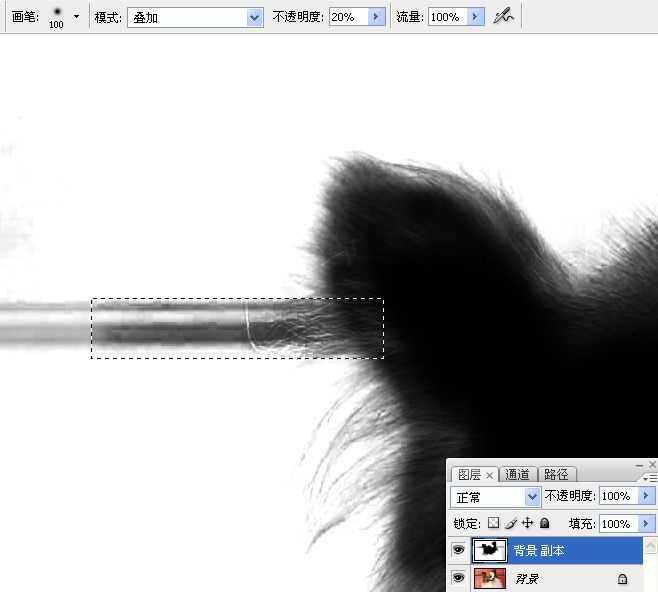This screenshot has width=658, height=592.
Task: Open the brush preset picker arrow
Action: tap(76, 17)
